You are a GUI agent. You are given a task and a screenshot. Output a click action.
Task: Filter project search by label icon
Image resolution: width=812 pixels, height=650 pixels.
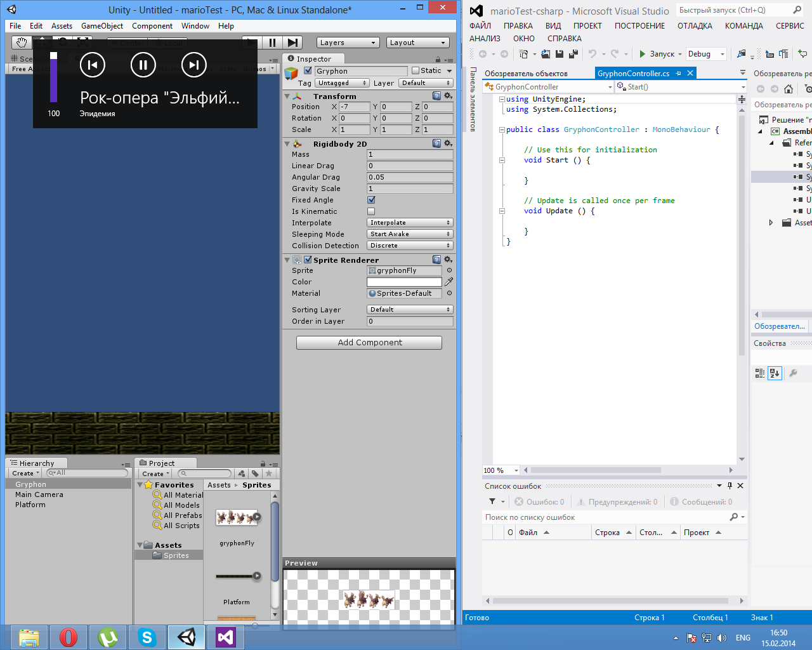pyautogui.click(x=255, y=474)
